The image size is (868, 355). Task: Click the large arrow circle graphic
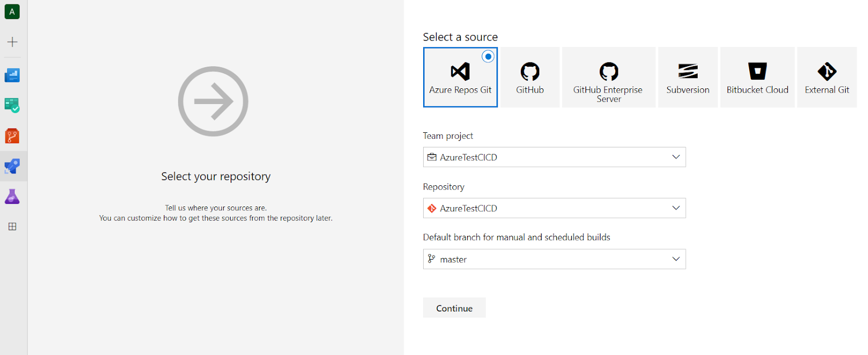point(213,101)
